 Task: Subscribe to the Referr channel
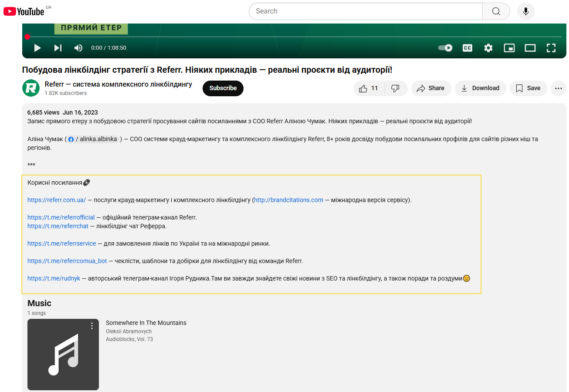tap(223, 88)
